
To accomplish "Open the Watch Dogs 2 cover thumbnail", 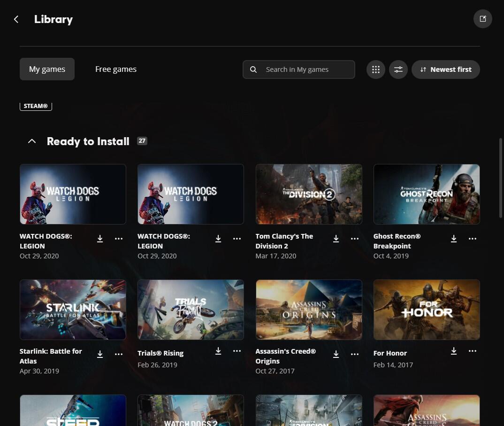I will [191, 411].
